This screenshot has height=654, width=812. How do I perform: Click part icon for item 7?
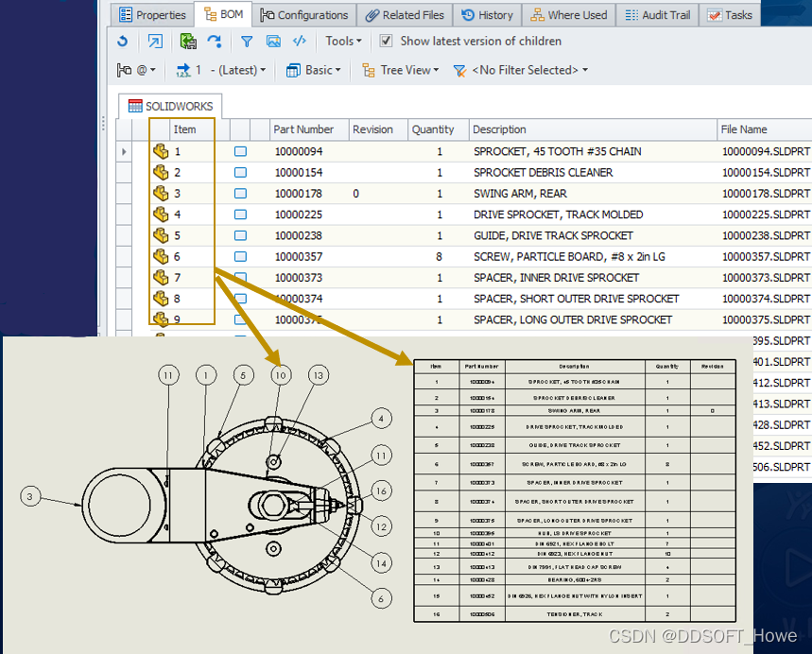tap(161, 278)
